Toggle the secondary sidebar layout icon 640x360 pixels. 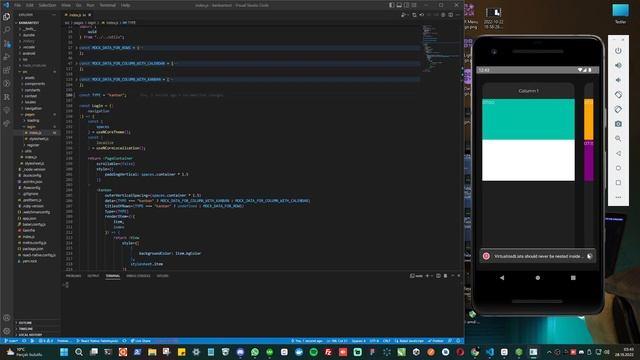(x=407, y=5)
